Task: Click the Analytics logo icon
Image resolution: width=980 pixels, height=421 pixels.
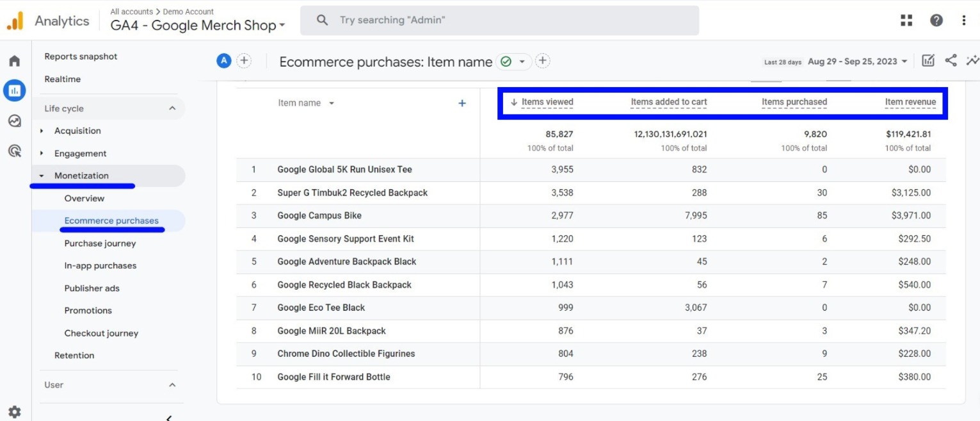Action: point(15,21)
